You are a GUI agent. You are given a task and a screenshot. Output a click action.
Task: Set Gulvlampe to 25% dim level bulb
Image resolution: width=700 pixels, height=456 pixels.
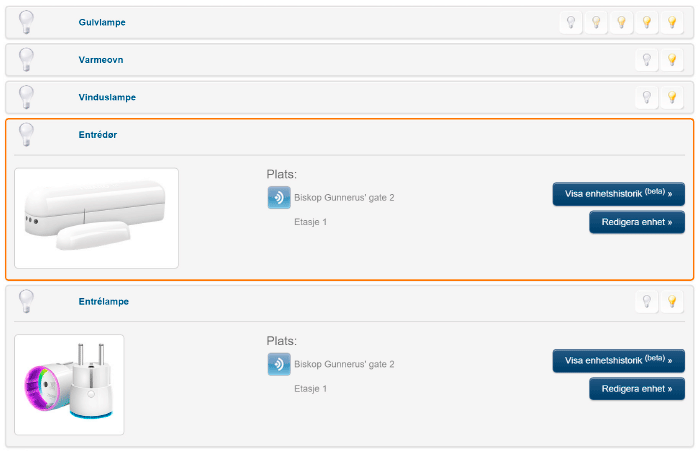point(597,22)
